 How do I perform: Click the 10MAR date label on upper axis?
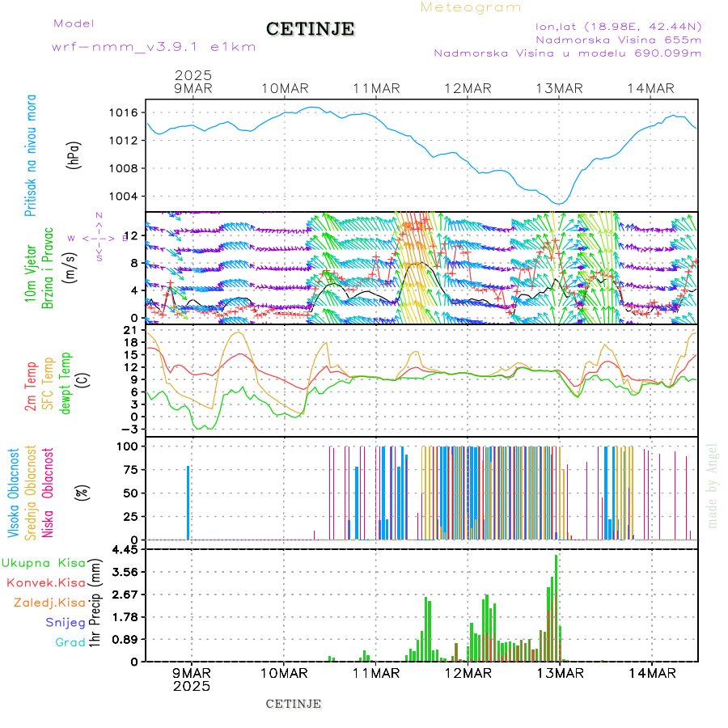285,88
